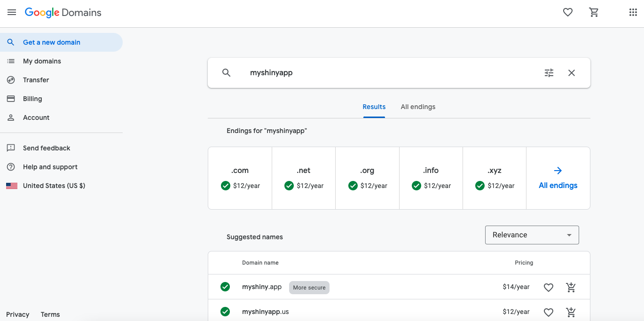This screenshot has width=644, height=321.
Task: Open search filter settings icon
Action: (x=549, y=73)
